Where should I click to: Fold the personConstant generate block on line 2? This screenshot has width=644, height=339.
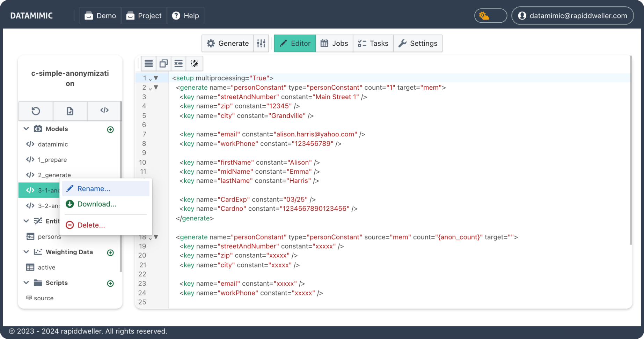click(x=156, y=88)
